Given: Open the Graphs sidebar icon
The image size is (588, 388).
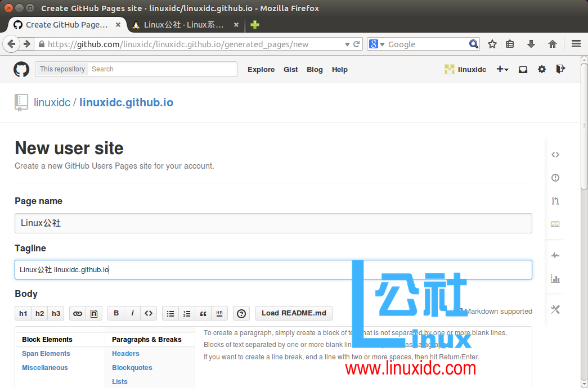Looking at the screenshot, I should pyautogui.click(x=555, y=278).
